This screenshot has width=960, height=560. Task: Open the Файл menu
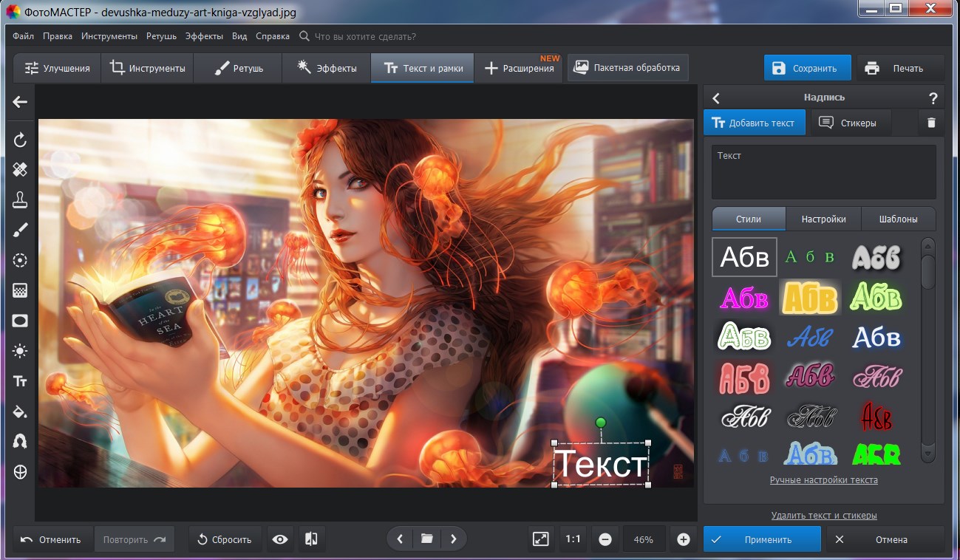[23, 36]
